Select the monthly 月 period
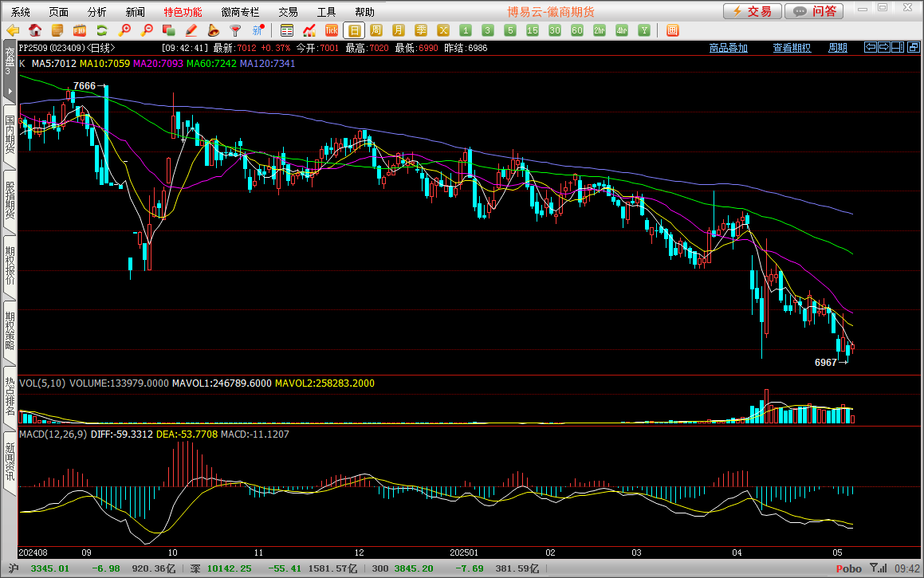Image resolution: width=924 pixels, height=578 pixels. pos(399,30)
